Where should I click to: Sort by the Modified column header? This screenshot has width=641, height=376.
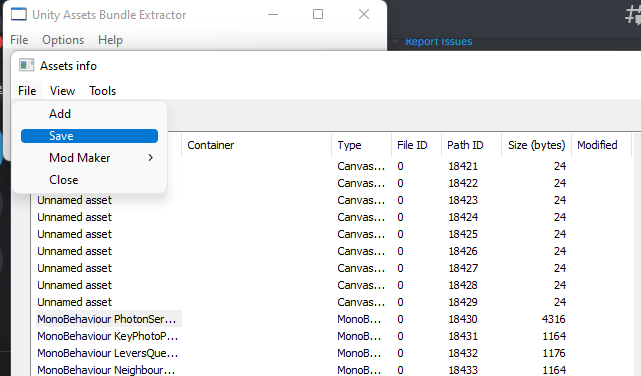pos(601,145)
